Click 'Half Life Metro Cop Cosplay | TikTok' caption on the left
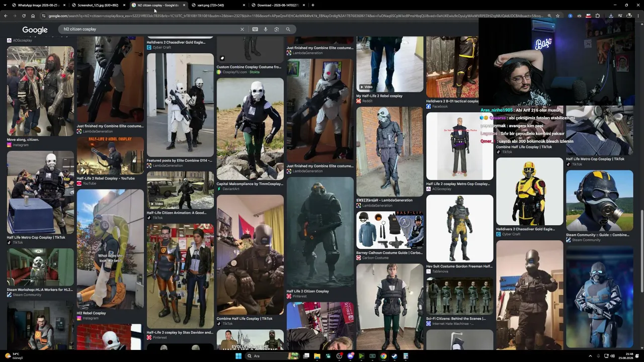Image resolution: width=644 pixels, height=362 pixels. click(x=36, y=237)
